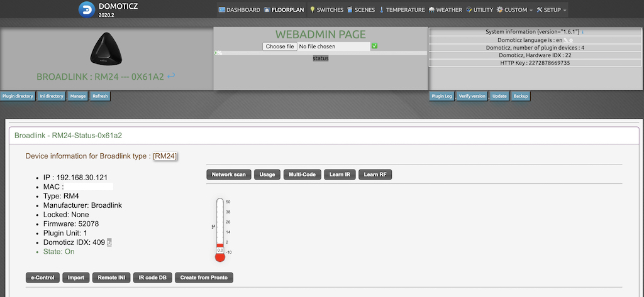Open the Temperature page
644x297 pixels.
(x=402, y=10)
